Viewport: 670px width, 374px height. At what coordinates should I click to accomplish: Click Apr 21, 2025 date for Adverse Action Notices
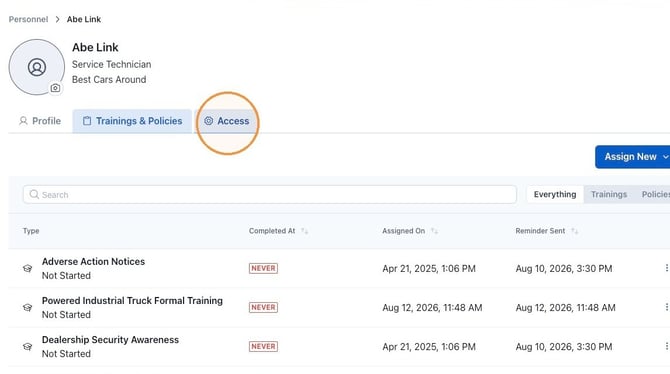coord(429,269)
